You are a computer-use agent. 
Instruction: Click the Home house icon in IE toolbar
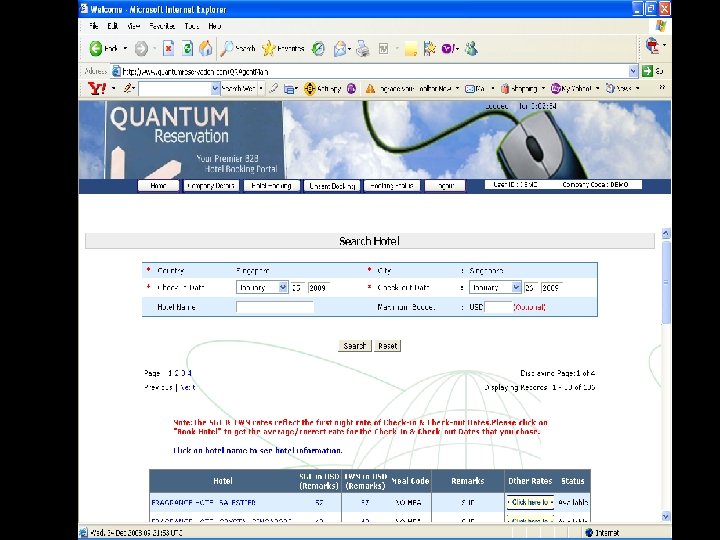click(206, 48)
